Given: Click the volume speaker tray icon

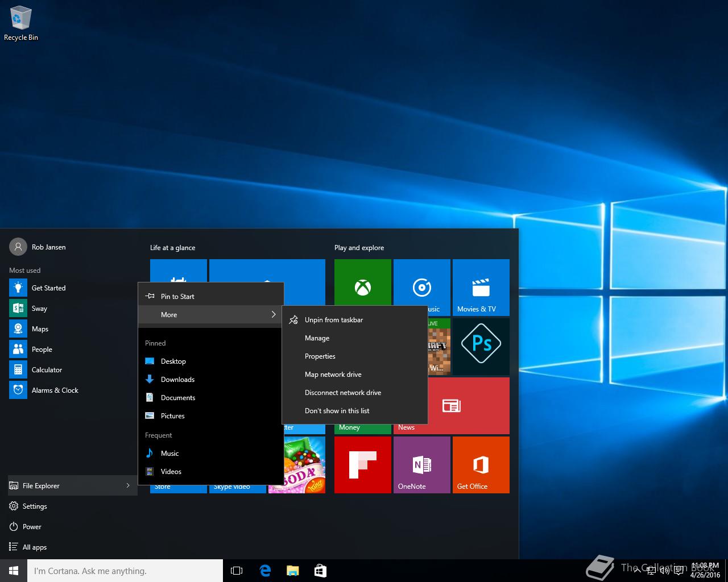Looking at the screenshot, I should 664,571.
